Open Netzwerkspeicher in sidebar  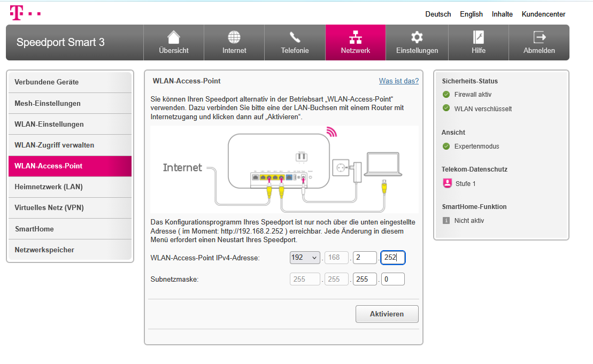click(70, 250)
